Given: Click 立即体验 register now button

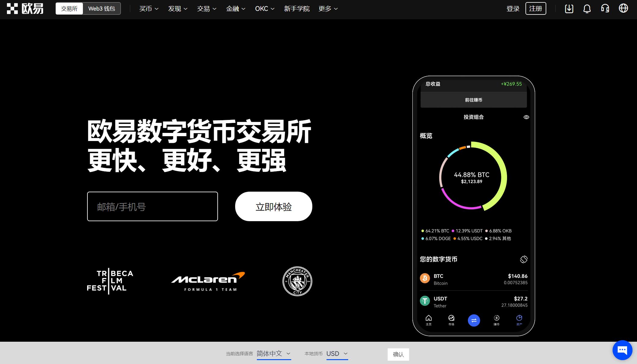Looking at the screenshot, I should pos(273,206).
